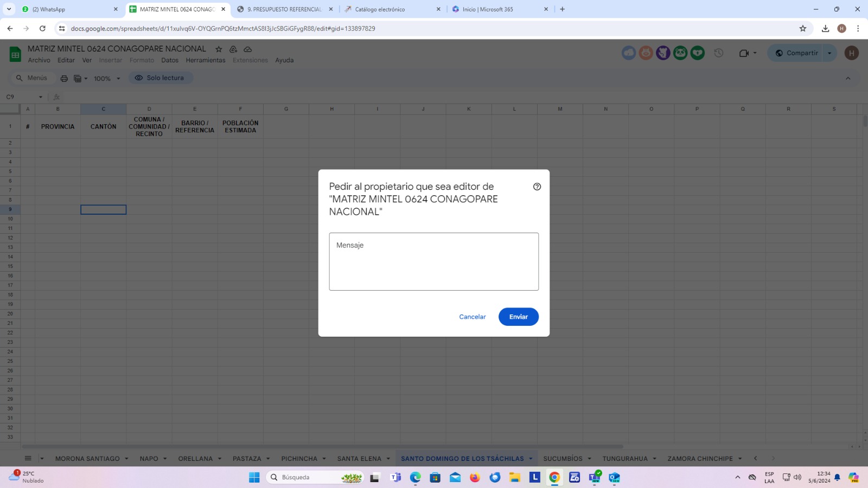
Task: Star the MATRIZ MINTEL spreadsheet
Action: coord(219,49)
